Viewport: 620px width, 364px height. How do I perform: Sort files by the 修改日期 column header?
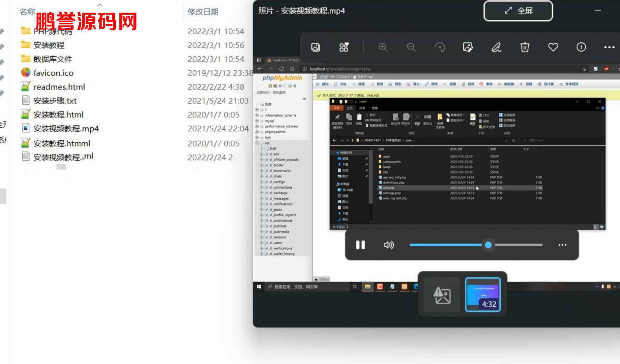(203, 12)
